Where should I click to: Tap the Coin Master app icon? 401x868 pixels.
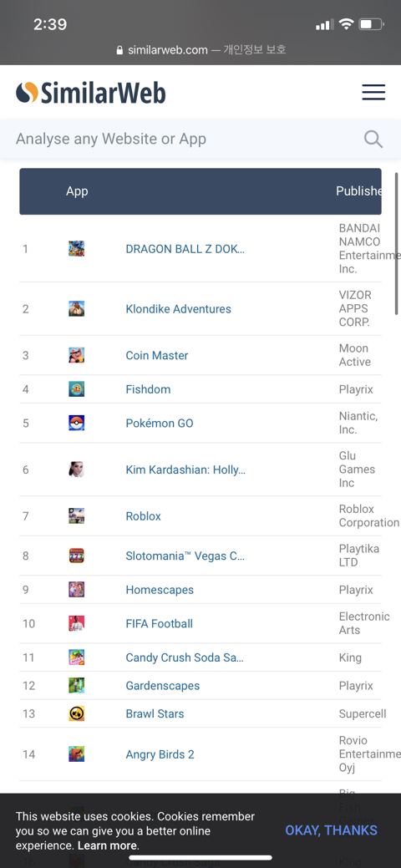pos(76,355)
